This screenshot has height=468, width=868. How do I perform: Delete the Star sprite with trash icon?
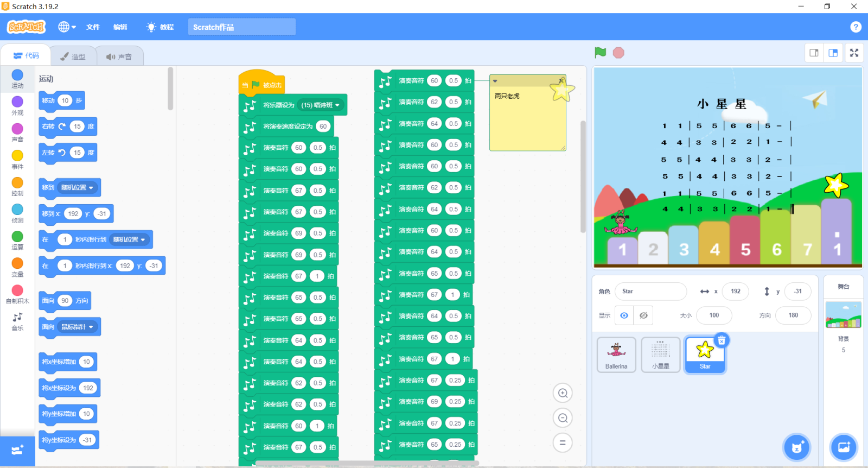pos(722,340)
